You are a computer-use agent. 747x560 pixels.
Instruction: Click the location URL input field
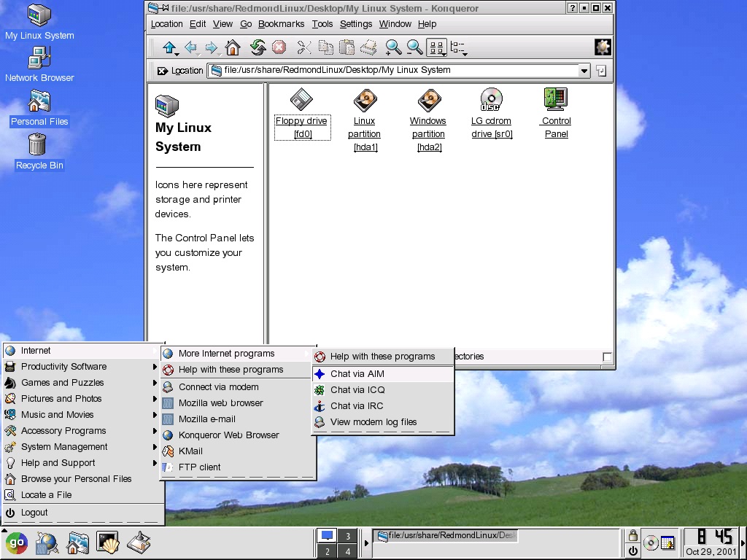click(x=395, y=71)
